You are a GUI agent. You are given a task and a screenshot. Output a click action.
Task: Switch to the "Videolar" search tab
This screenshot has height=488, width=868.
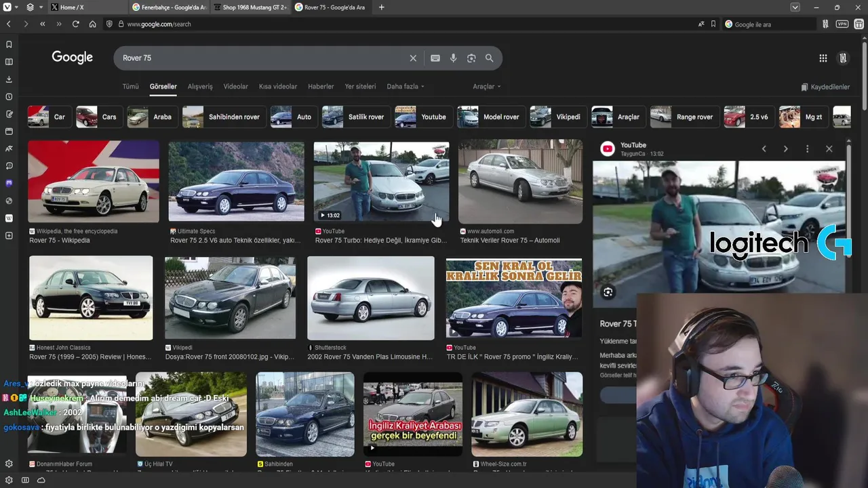235,87
